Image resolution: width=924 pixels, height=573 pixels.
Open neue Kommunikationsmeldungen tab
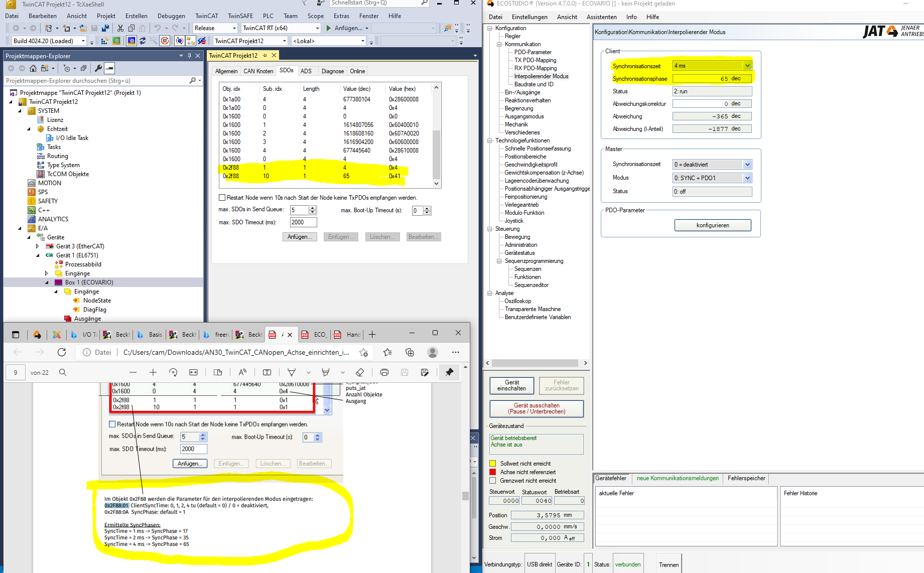click(678, 478)
